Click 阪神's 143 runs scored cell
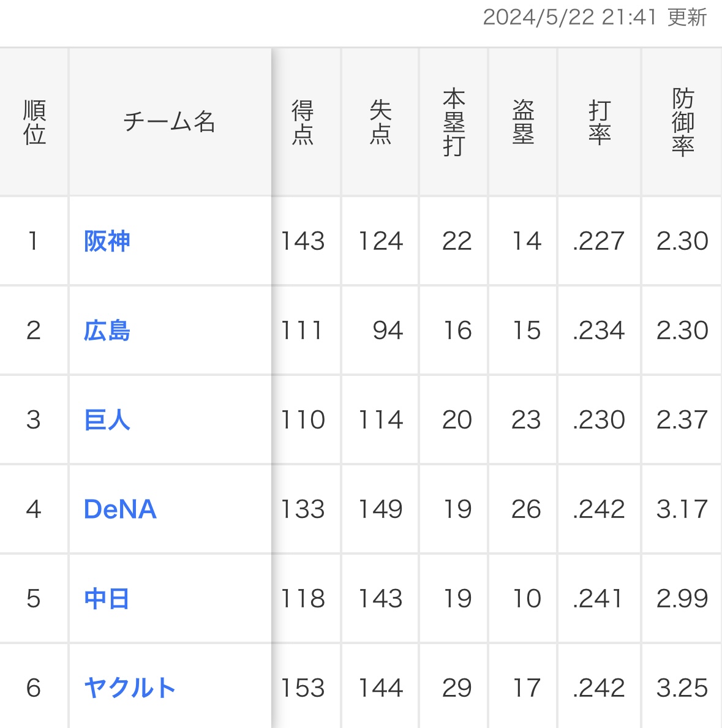722x728 pixels. [303, 241]
